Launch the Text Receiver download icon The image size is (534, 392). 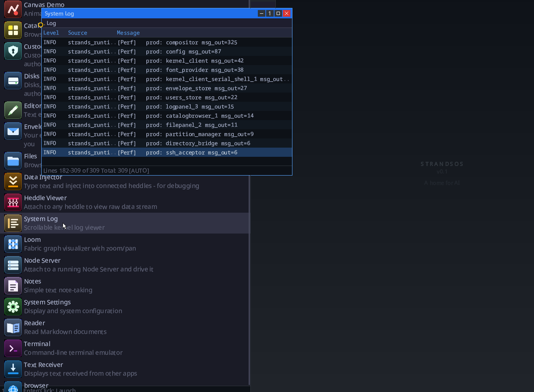(13, 369)
